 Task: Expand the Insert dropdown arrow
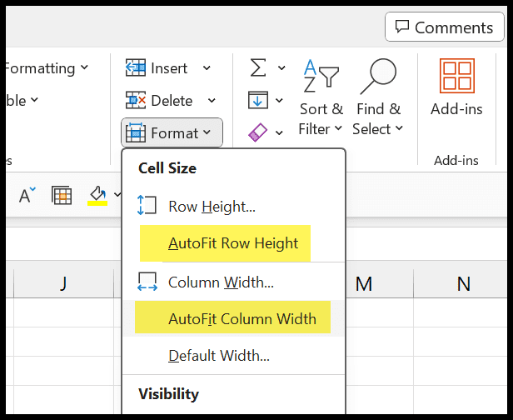(207, 68)
